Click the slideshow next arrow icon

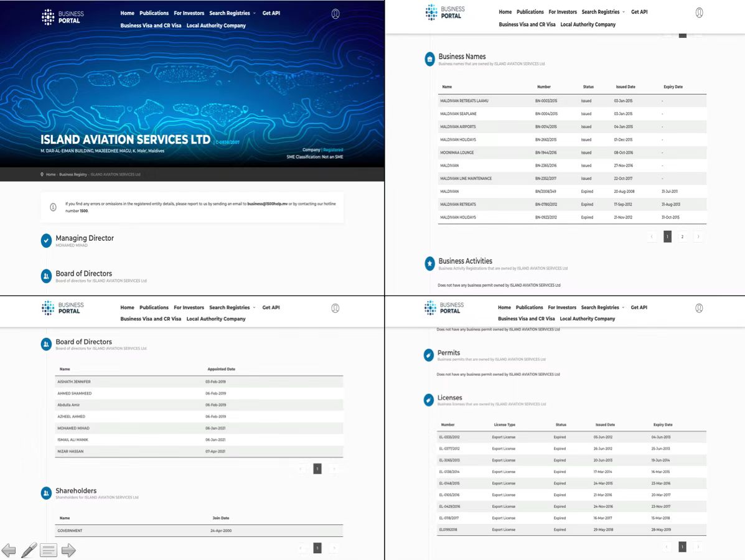[68, 551]
